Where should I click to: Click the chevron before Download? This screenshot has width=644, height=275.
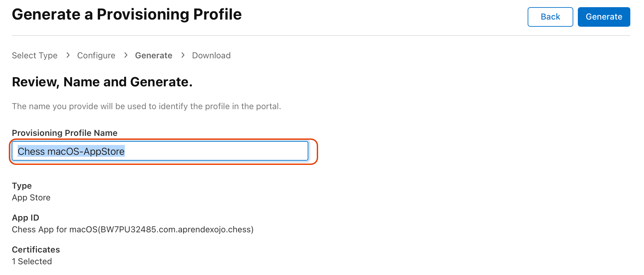pos(183,55)
